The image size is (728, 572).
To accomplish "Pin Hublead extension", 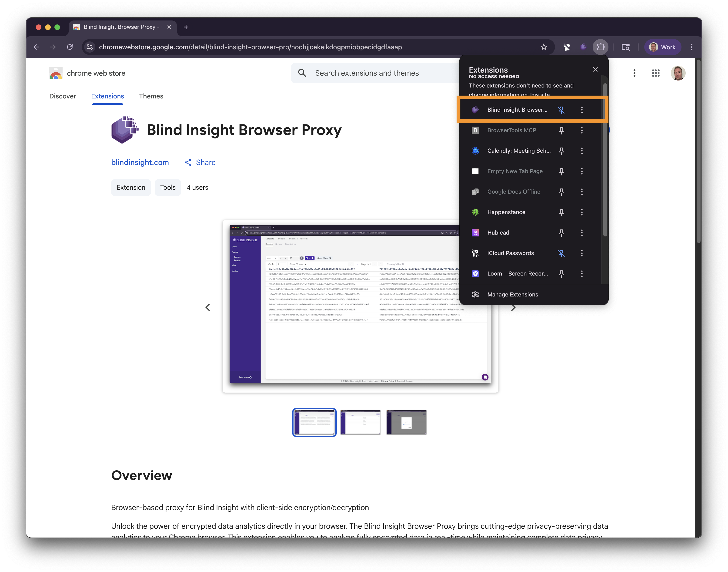I will (561, 233).
